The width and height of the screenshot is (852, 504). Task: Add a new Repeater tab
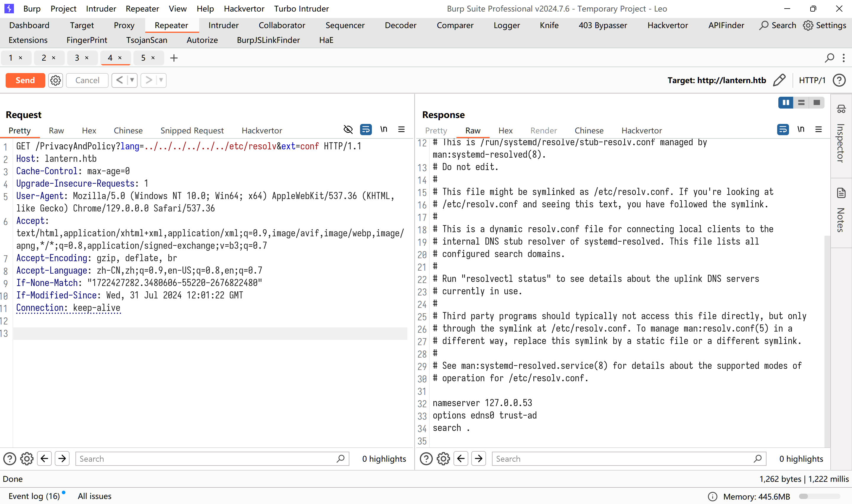pyautogui.click(x=174, y=58)
